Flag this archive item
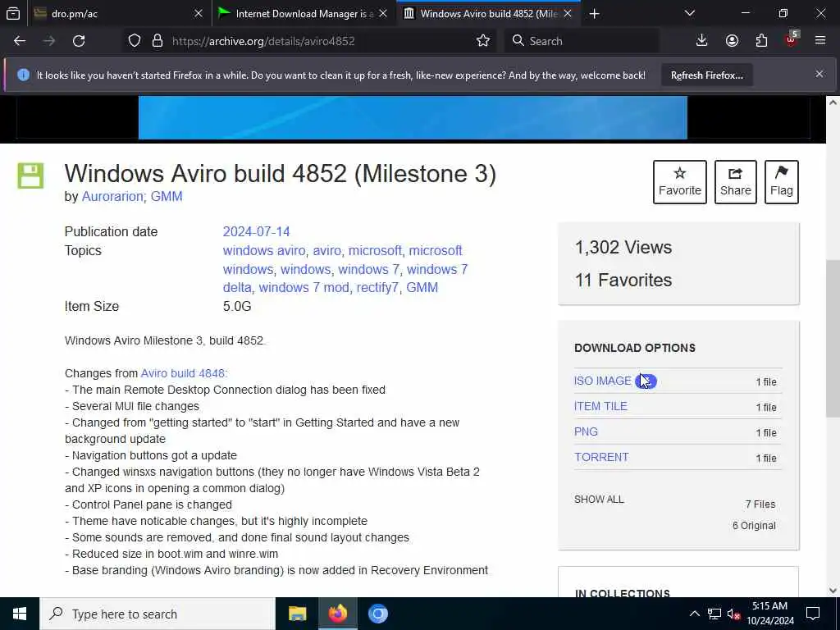The height and width of the screenshot is (630, 840). click(781, 181)
